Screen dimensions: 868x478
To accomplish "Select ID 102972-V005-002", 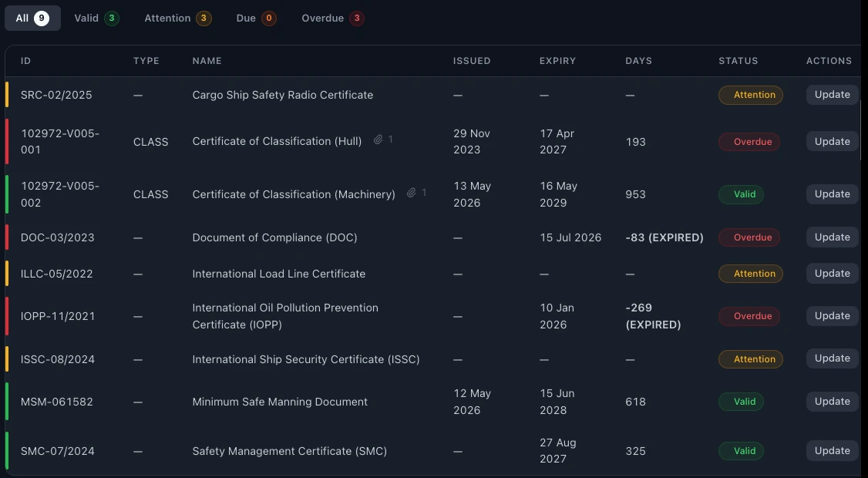I will pos(60,194).
